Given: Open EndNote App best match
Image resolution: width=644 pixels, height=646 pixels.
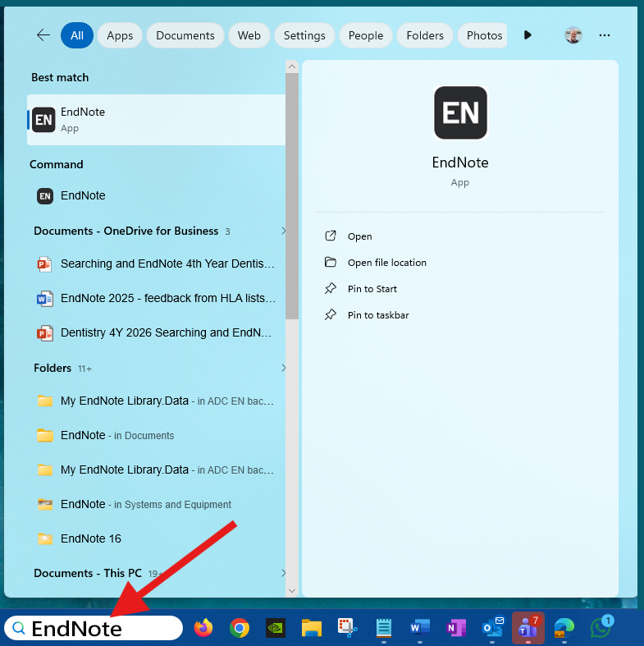Looking at the screenshot, I should 156,120.
